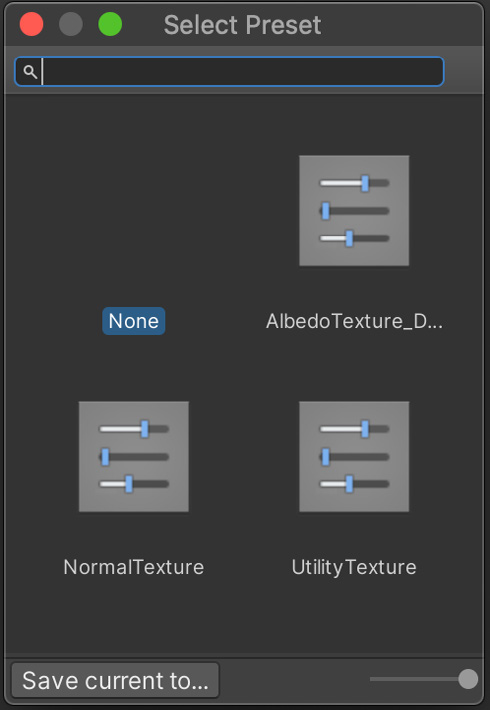
Task: Click the NormalTexture preset name label
Action: tap(134, 567)
